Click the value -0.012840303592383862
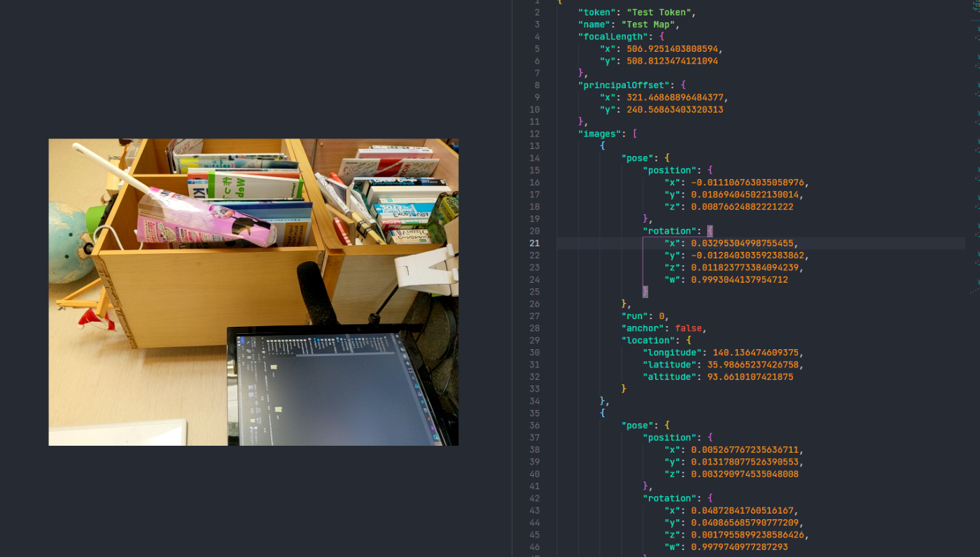The image size is (980, 557). click(750, 255)
